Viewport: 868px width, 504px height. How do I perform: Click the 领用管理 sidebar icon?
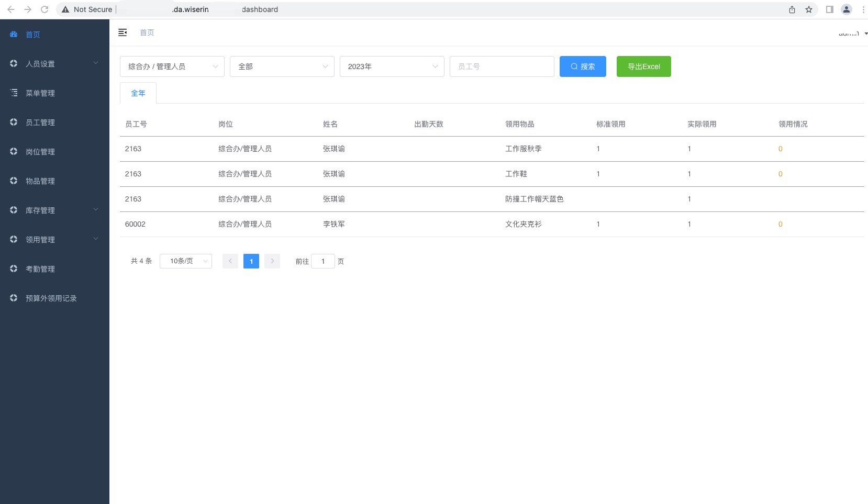pyautogui.click(x=14, y=239)
